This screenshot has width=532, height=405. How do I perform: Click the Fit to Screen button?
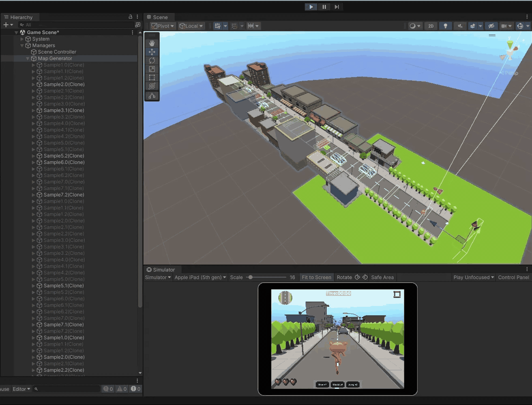coord(316,278)
